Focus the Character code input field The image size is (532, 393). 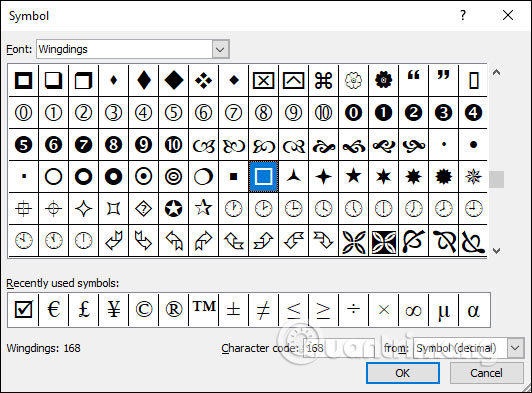339,348
